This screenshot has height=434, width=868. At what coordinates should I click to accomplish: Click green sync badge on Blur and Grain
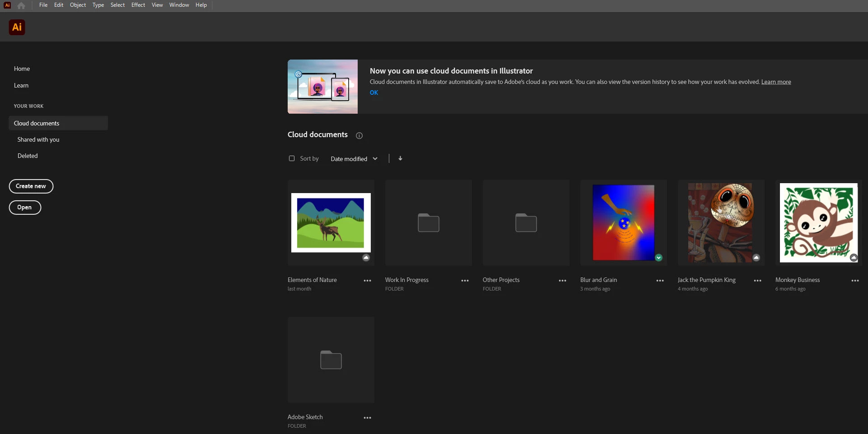click(x=659, y=258)
